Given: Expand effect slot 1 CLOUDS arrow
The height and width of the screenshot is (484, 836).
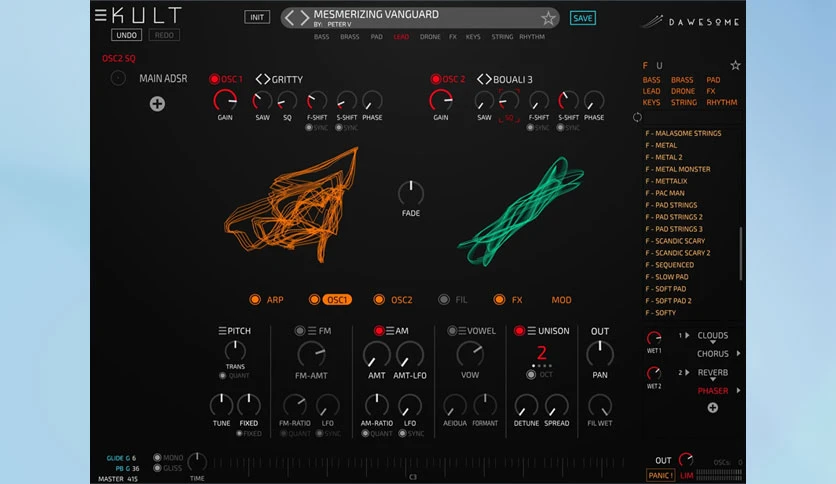Looking at the screenshot, I should (x=687, y=335).
